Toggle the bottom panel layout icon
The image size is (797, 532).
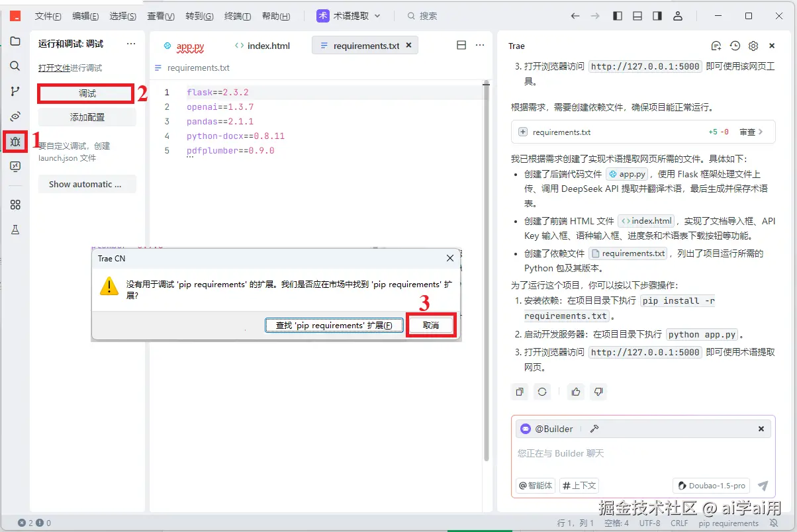click(x=637, y=16)
